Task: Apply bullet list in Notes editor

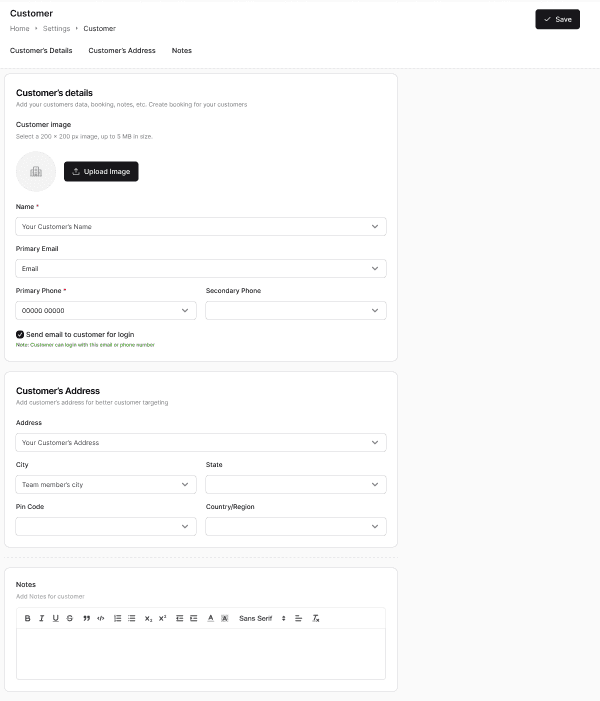Action: pyautogui.click(x=131, y=618)
